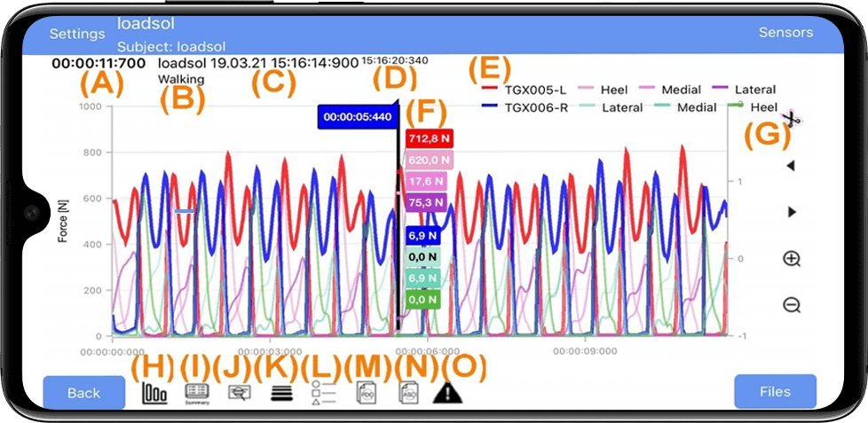Click the 17,6 N value label

[426, 180]
